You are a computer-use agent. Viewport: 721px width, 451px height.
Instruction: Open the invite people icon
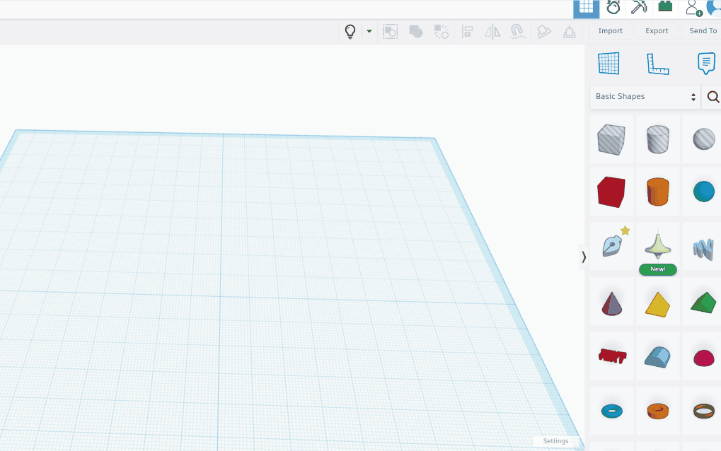(x=693, y=8)
